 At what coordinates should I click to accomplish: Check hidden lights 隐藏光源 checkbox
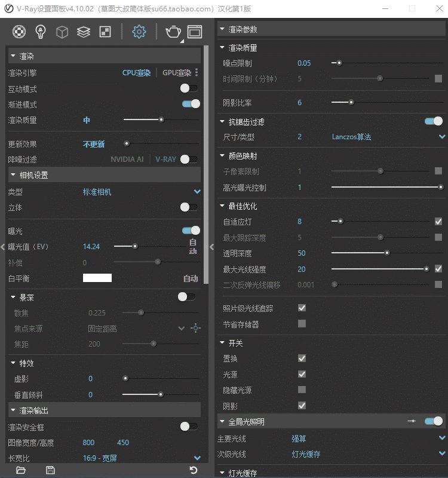click(302, 390)
